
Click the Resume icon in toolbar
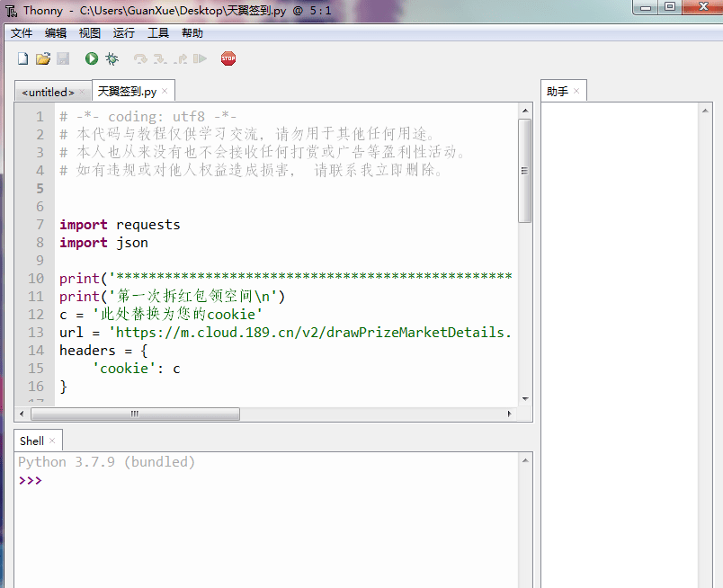(200, 58)
